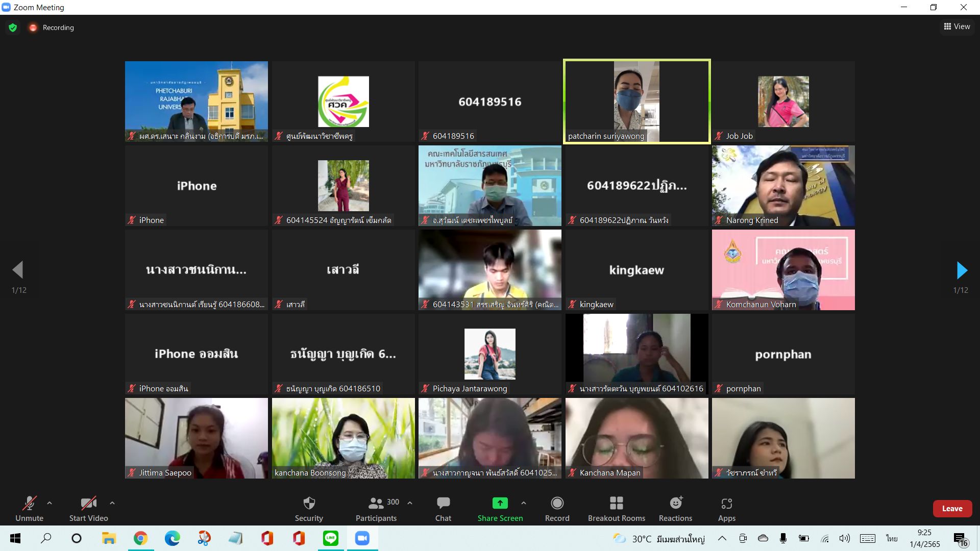Open the View layout menu
The image size is (980, 551).
[x=957, y=27]
